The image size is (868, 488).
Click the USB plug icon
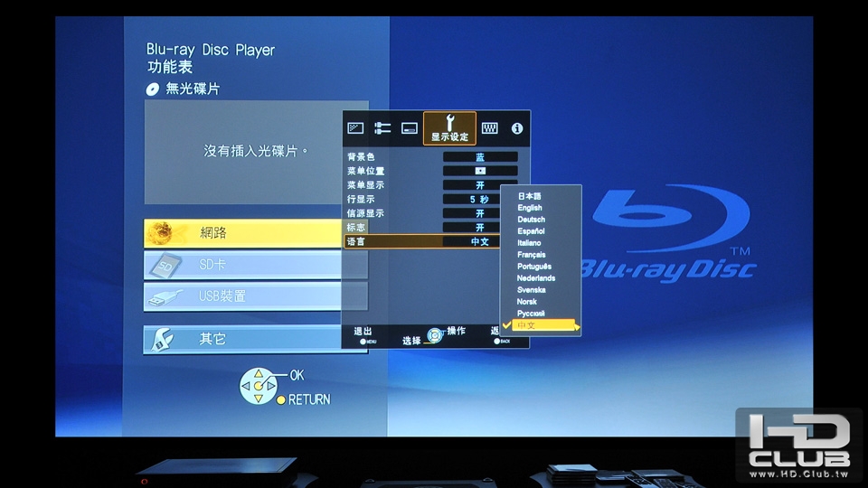[165, 297]
